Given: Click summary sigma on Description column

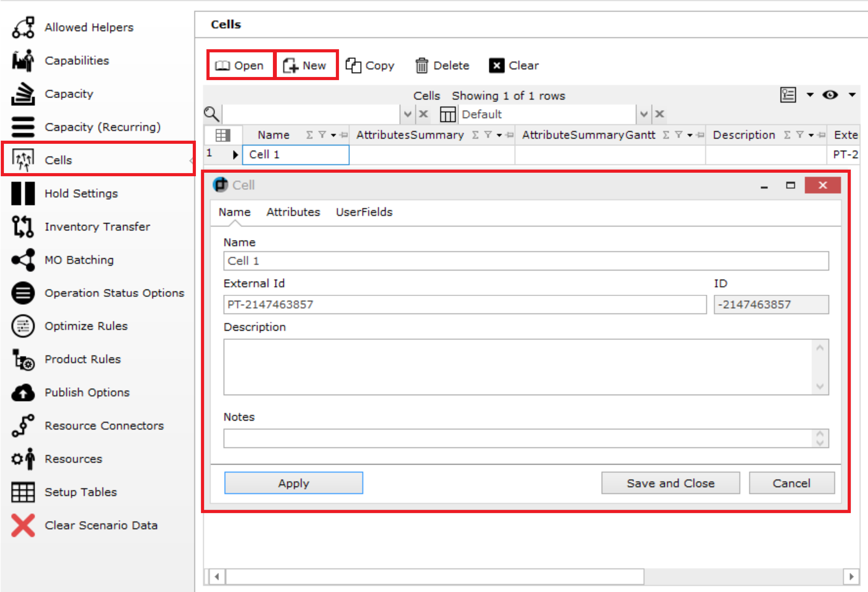Looking at the screenshot, I should pyautogui.click(x=787, y=135).
